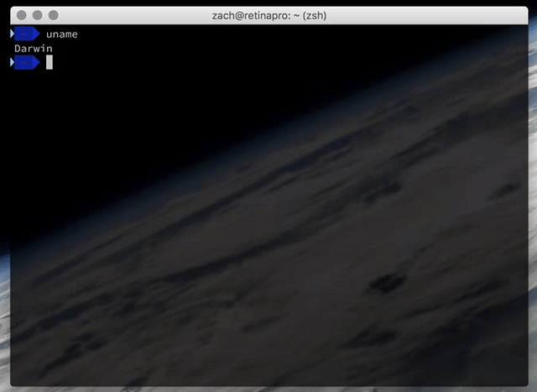
Task: Click the 'uname' command text
Action: click(62, 34)
